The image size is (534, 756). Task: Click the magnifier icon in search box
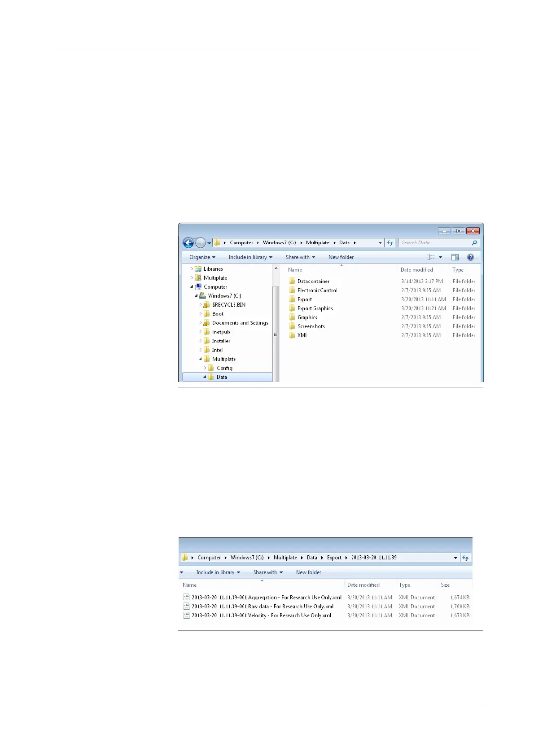tap(474, 243)
